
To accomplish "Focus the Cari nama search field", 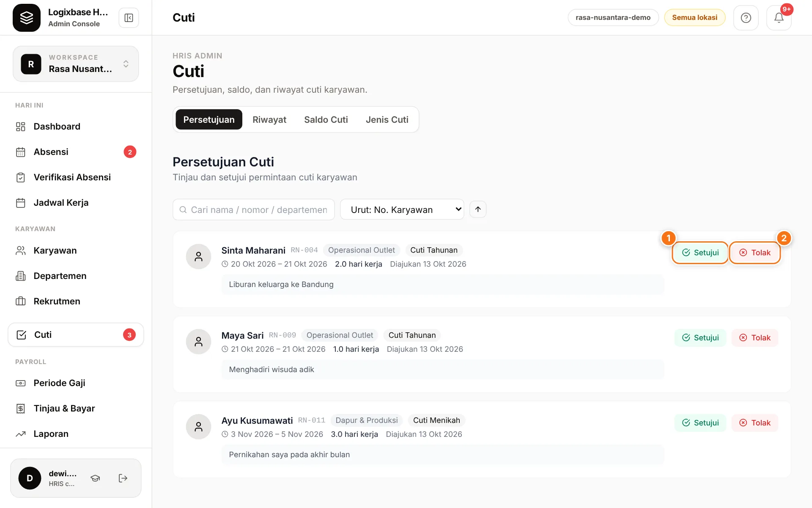I will [254, 210].
